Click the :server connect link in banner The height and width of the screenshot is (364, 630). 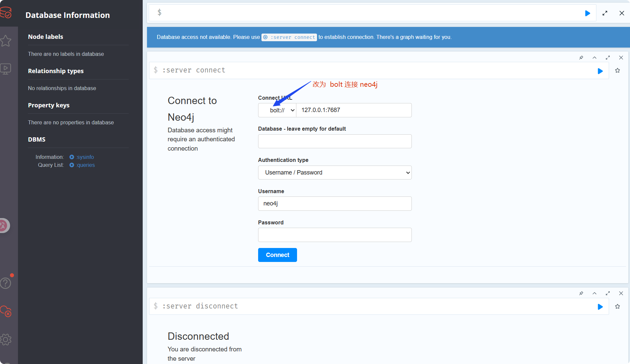(289, 37)
